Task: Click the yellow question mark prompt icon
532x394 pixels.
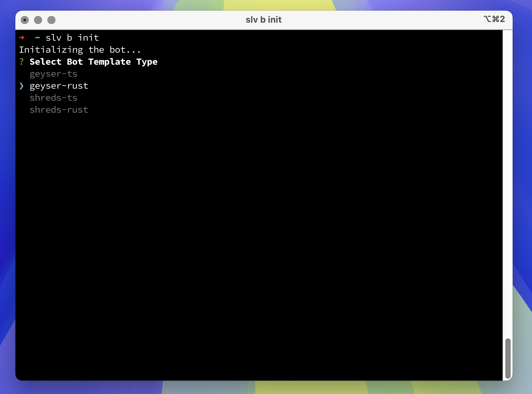Action: pos(21,62)
